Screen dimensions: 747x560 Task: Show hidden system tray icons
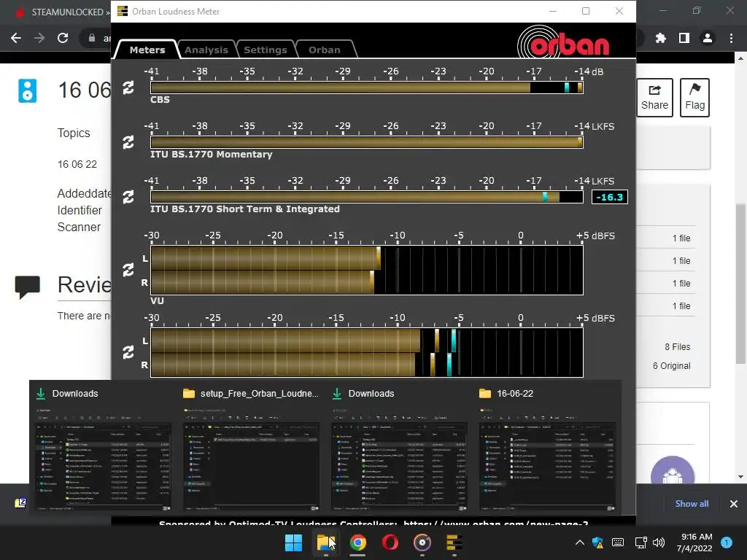click(x=580, y=542)
